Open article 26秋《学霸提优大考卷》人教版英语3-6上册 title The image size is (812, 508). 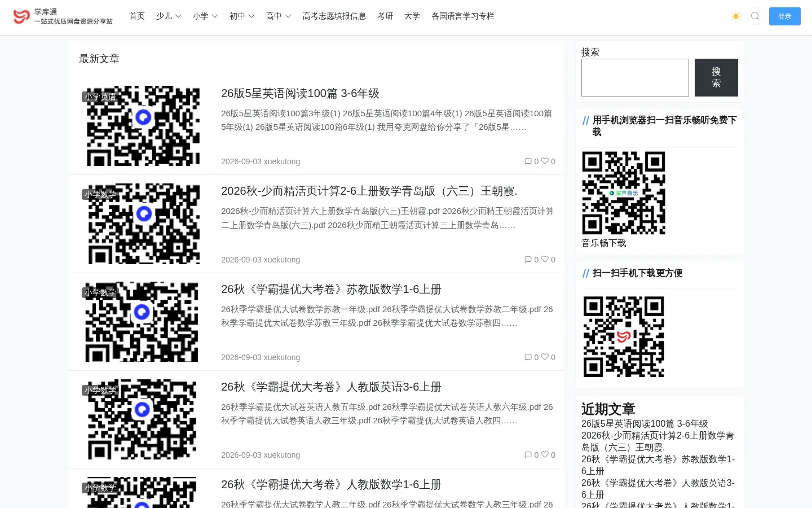[331, 387]
